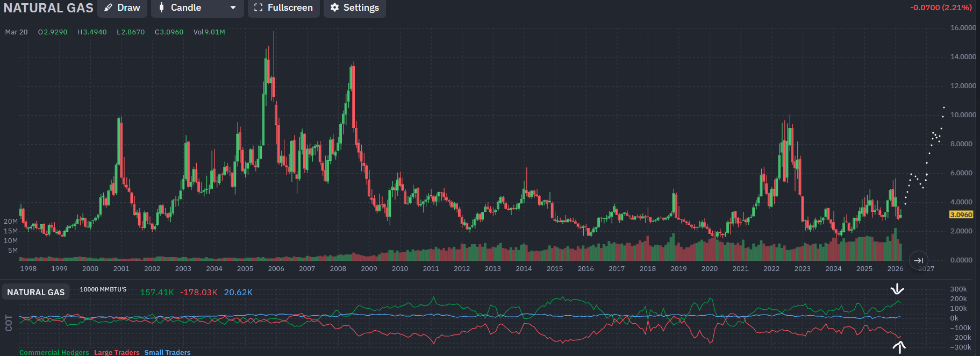Switch the chart to Fullscreen
Viewport: 980px width, 356px height.
point(283,8)
